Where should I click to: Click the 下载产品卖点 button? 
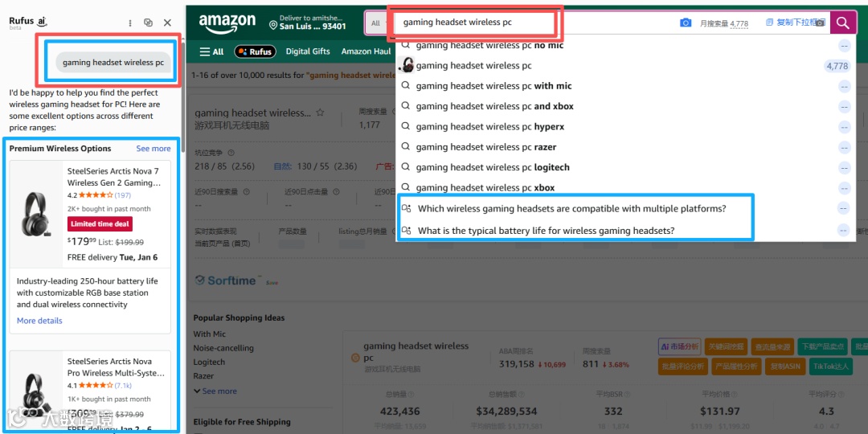821,346
